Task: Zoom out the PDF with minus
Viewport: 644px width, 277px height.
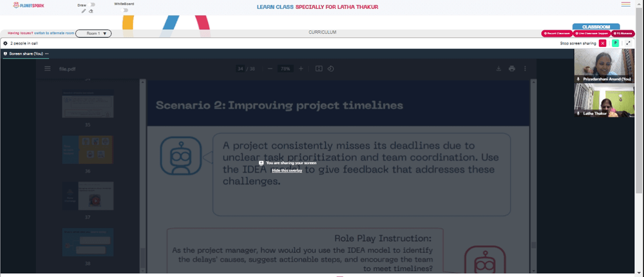Action: click(270, 69)
